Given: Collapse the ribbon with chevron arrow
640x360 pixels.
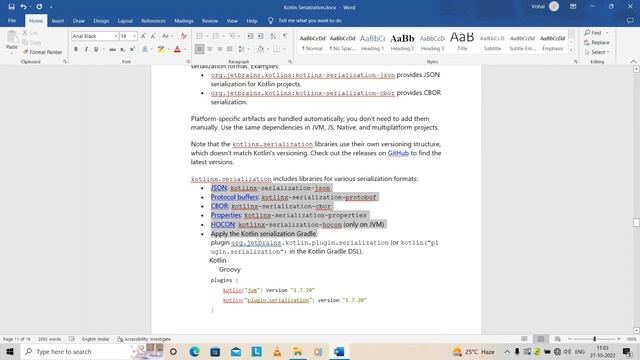Looking at the screenshot, I should tap(633, 61).
